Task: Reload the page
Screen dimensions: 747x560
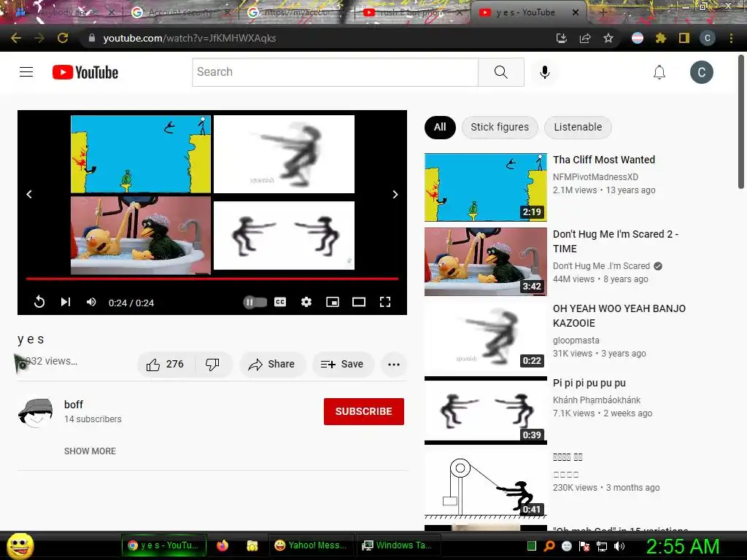Action: point(63,38)
